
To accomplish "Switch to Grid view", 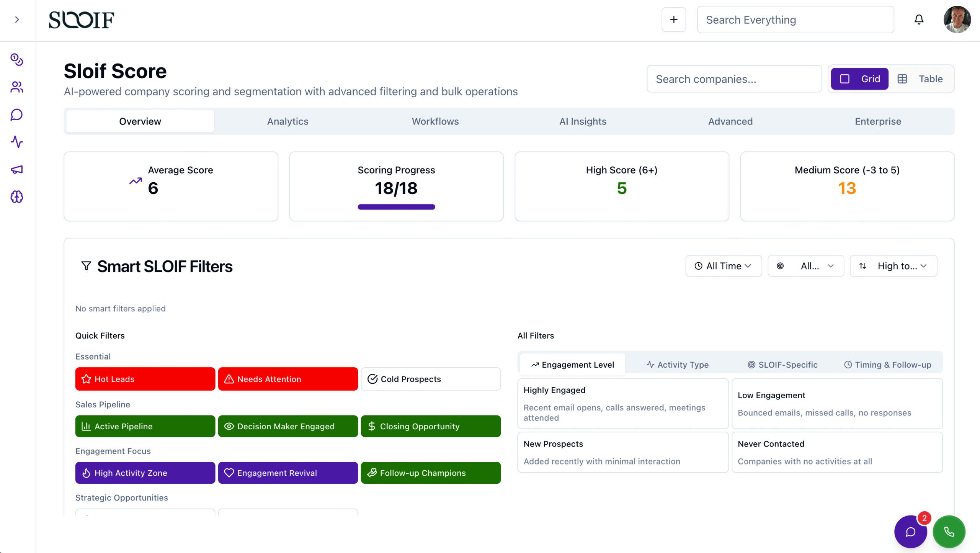I will tap(859, 79).
